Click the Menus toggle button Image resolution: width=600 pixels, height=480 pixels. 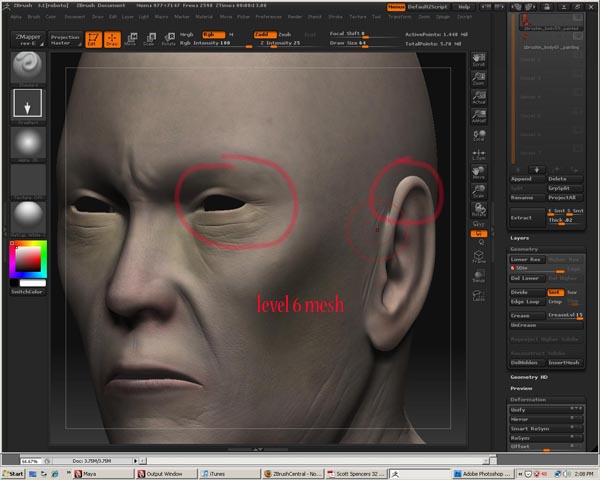(x=396, y=7)
